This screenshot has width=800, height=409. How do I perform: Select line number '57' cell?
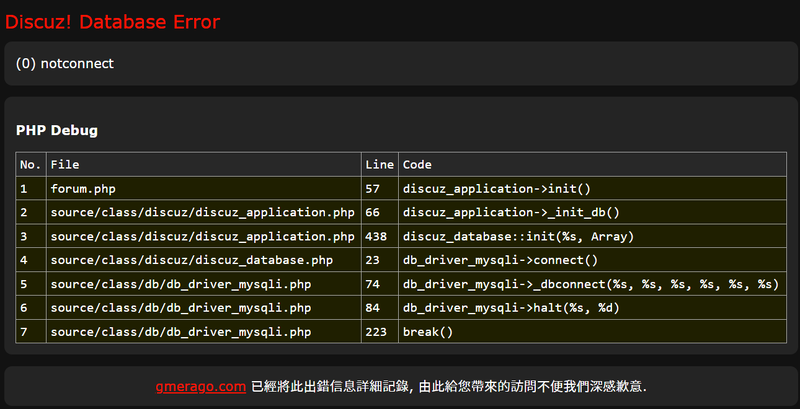tap(380, 189)
